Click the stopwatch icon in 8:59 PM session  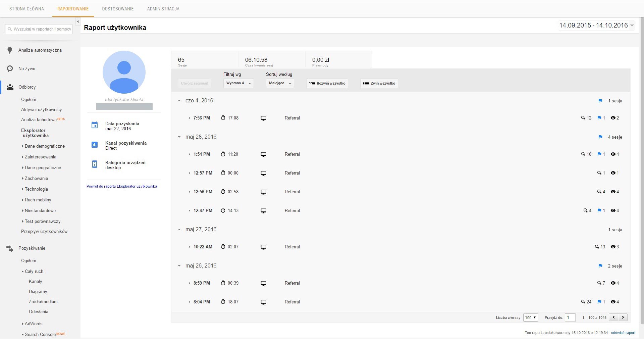[223, 283]
